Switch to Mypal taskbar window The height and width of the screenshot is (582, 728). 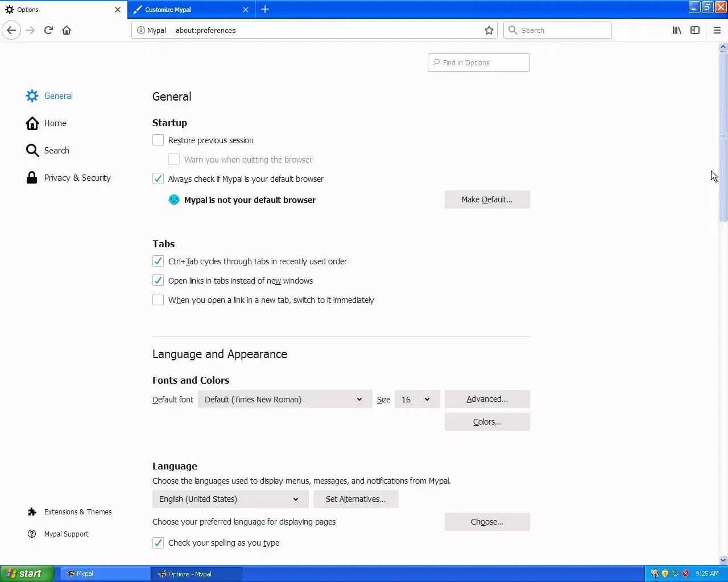(106, 573)
